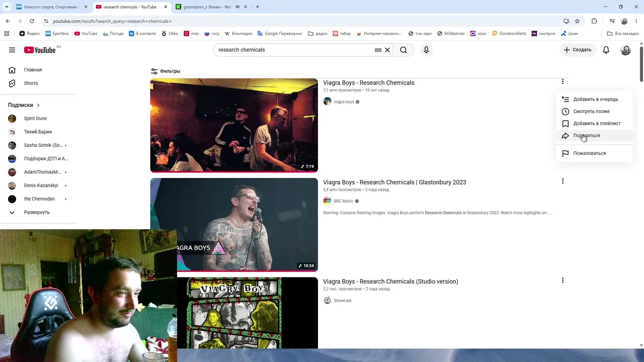Go to the YouTube logo home link
The height and width of the screenshot is (362, 644).
39,50
